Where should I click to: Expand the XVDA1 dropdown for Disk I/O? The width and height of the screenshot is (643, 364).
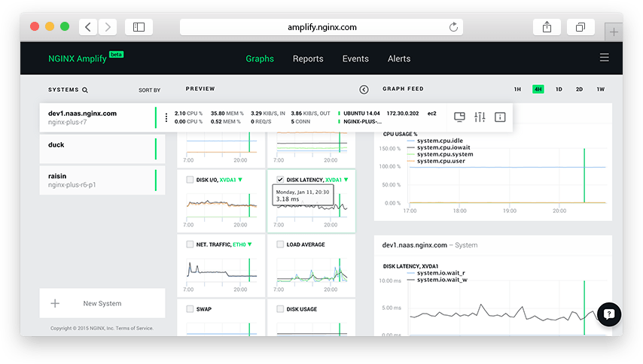click(x=231, y=180)
